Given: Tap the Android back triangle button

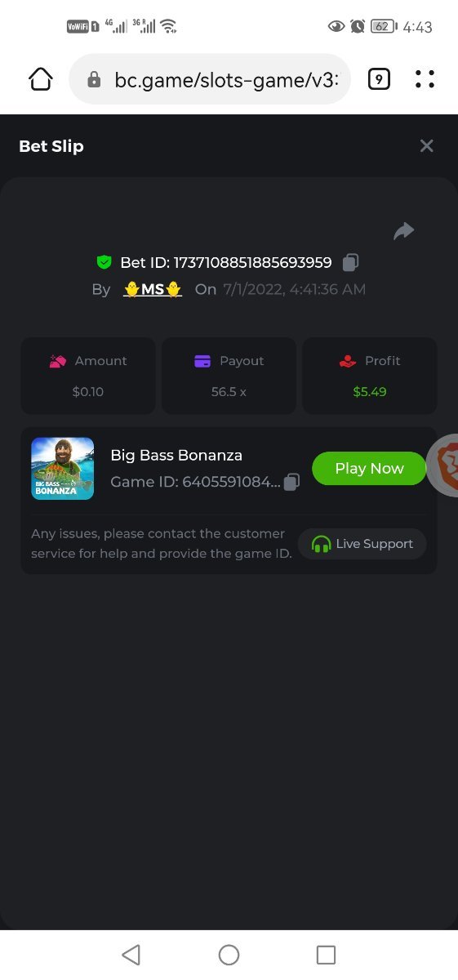Looking at the screenshot, I should click(131, 955).
